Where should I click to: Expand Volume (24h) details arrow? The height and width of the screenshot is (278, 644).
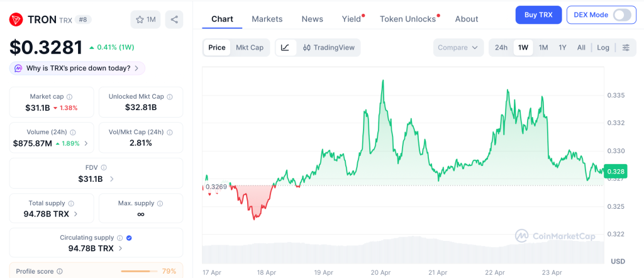[86, 143]
